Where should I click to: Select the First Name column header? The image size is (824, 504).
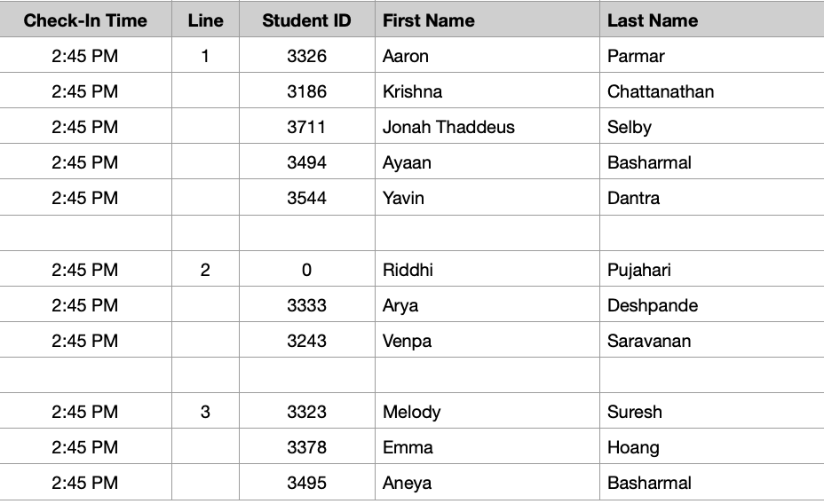coord(487,20)
